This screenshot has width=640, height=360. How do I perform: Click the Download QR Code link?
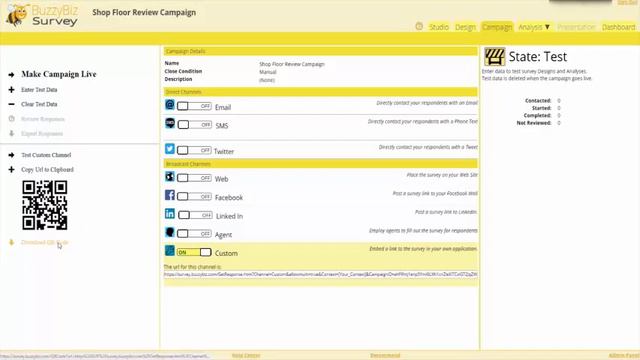click(44, 242)
